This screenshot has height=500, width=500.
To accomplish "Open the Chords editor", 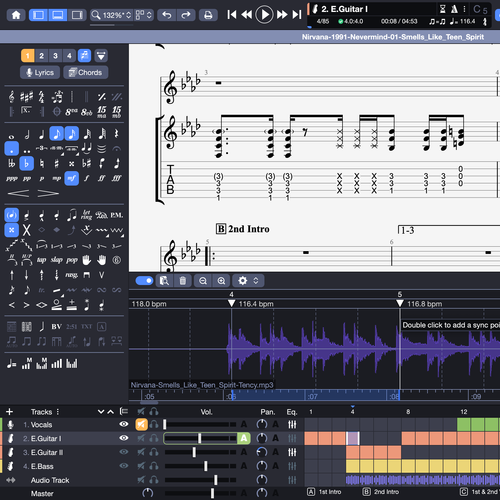I will [x=86, y=72].
